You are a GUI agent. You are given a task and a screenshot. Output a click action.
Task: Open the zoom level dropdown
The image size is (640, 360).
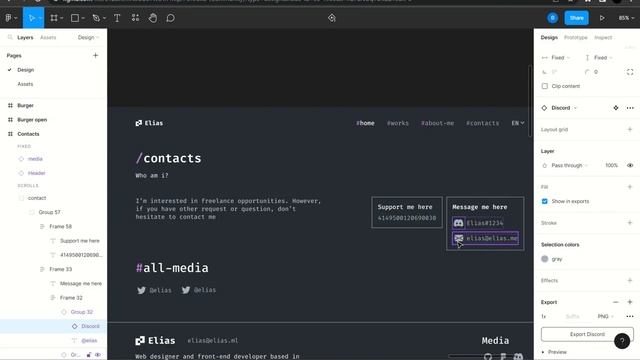click(x=626, y=18)
